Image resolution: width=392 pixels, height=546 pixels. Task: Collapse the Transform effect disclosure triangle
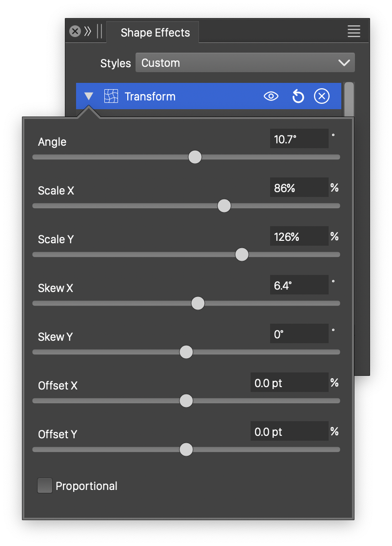[x=89, y=97]
